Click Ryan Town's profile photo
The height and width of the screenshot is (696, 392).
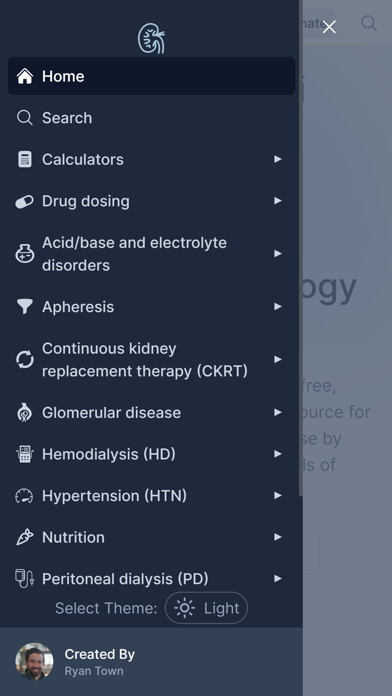(x=34, y=662)
